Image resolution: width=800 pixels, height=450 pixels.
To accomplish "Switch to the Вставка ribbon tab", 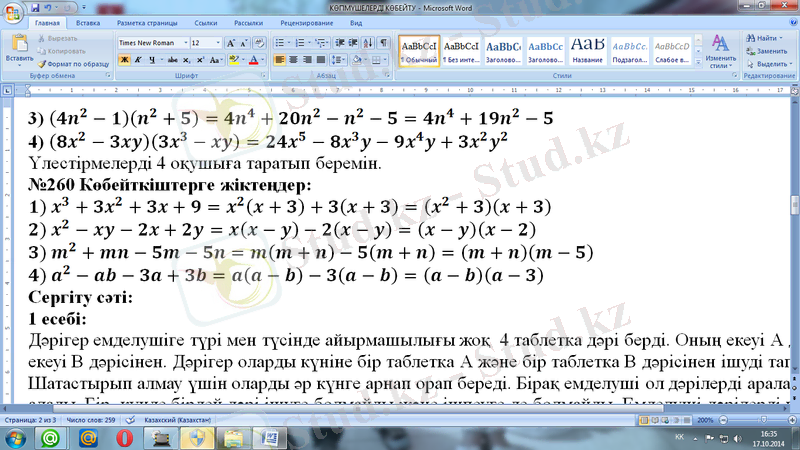I will (x=88, y=21).
